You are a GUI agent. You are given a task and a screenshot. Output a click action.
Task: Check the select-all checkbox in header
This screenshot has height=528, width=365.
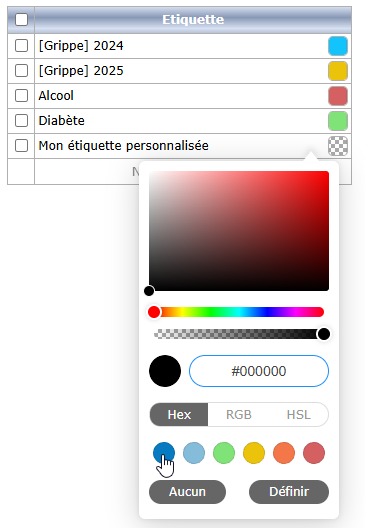click(x=21, y=20)
